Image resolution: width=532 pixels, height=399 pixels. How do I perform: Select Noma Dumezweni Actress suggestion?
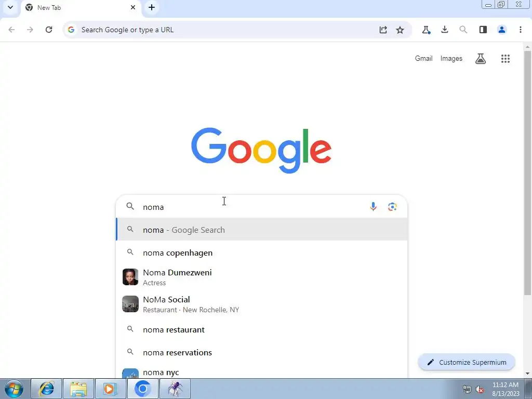coord(262,277)
